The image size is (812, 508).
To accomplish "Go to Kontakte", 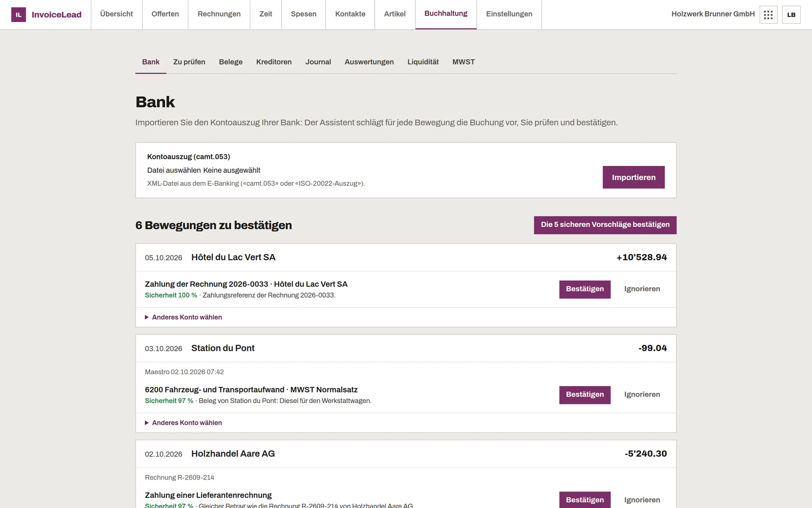I will click(350, 14).
